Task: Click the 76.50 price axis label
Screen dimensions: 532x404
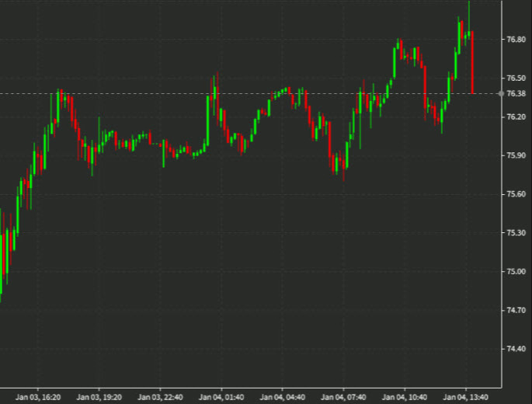Action: coord(516,78)
